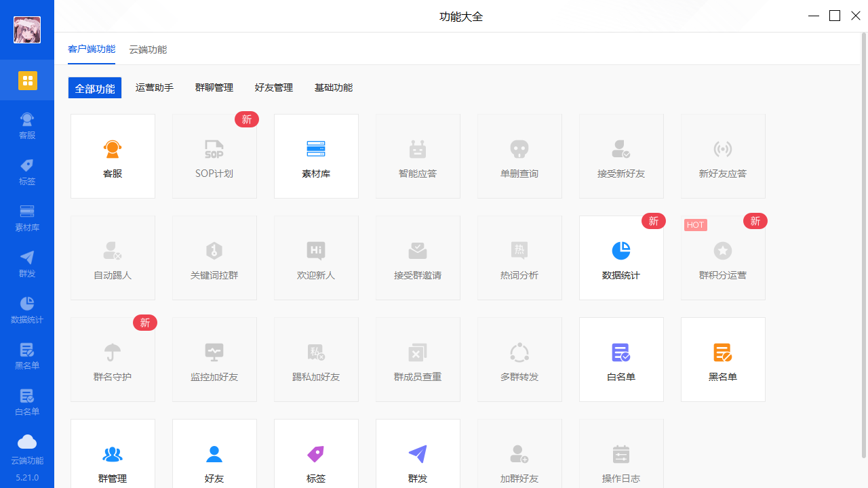This screenshot has height=488, width=868.
Task: Open the 黑名单 feature card
Action: tap(723, 359)
